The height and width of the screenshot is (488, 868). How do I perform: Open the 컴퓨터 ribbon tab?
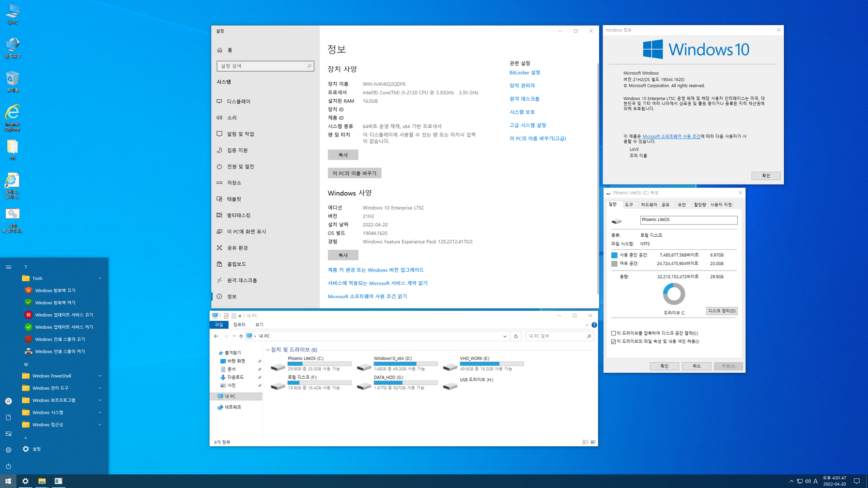tap(239, 325)
